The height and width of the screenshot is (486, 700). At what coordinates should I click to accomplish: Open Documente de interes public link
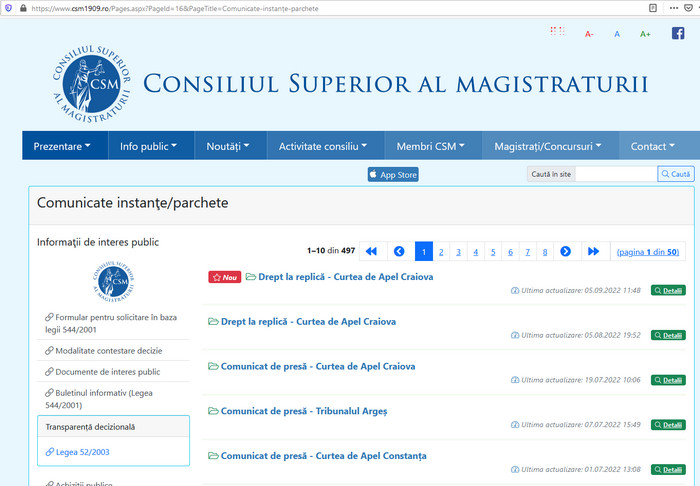tap(103, 371)
